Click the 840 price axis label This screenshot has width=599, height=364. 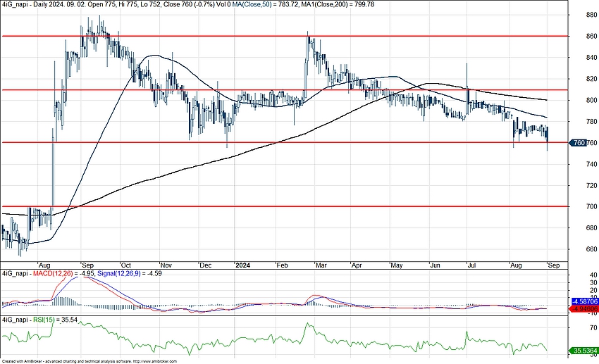tap(591, 58)
